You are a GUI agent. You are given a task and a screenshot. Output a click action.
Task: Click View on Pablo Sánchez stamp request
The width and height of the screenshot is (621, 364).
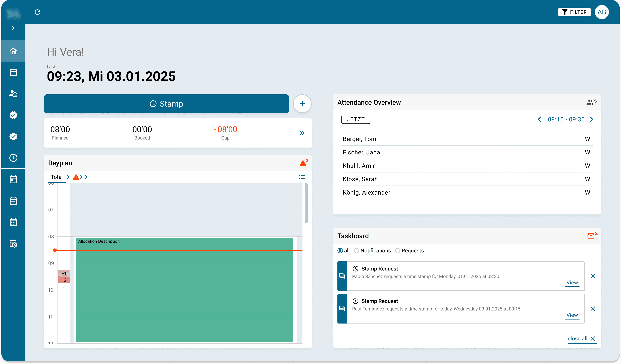tap(572, 282)
